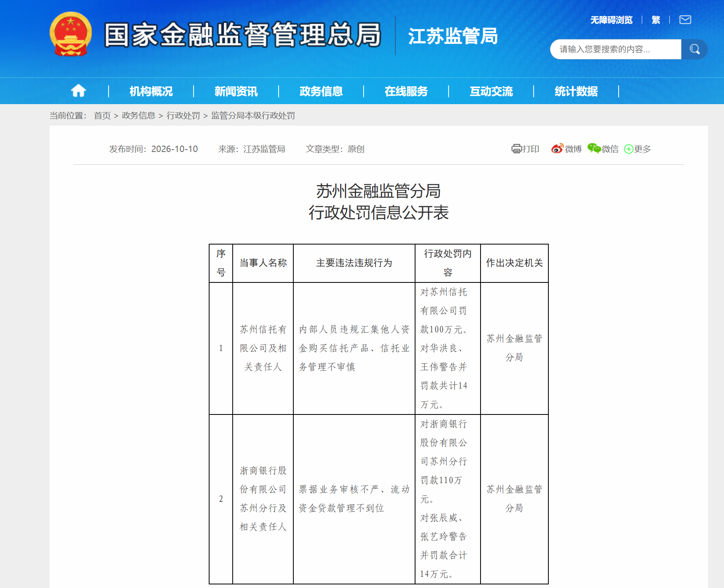Click the article title 苏州金融监管分局
Screen dimensions: 724x588
(x=378, y=191)
